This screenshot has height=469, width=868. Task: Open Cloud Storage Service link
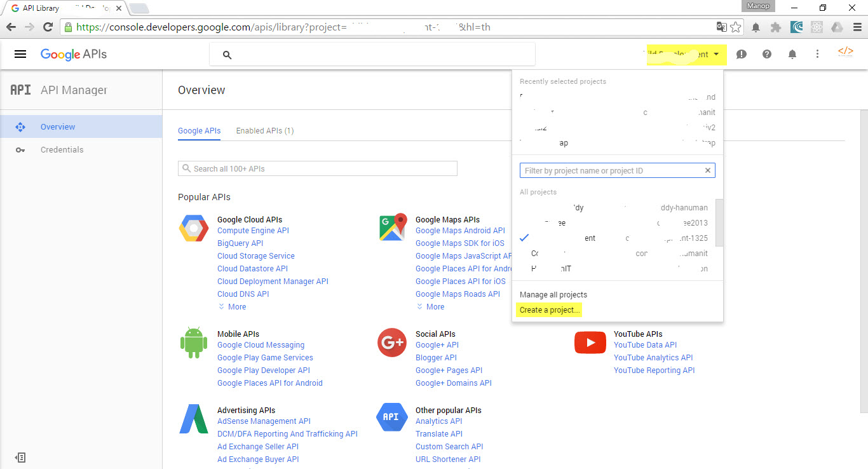coord(256,256)
